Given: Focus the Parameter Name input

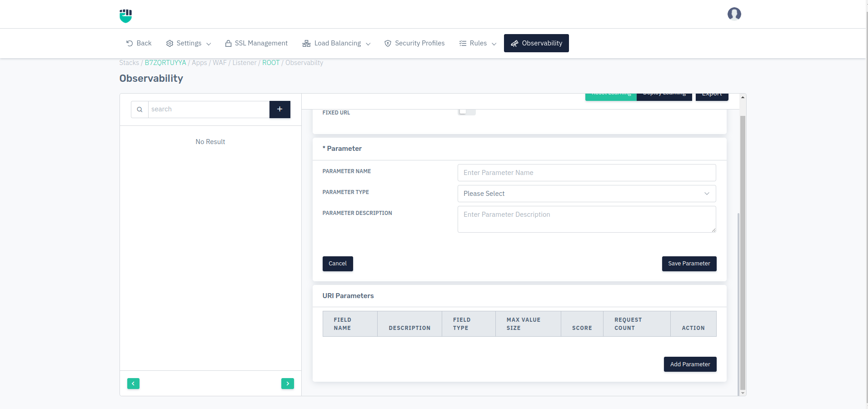Looking at the screenshot, I should [587, 173].
